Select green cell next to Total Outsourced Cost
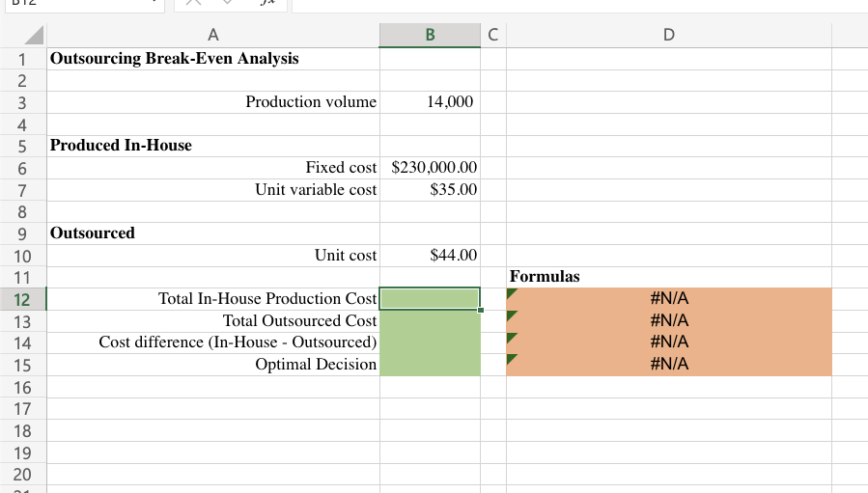 430,321
